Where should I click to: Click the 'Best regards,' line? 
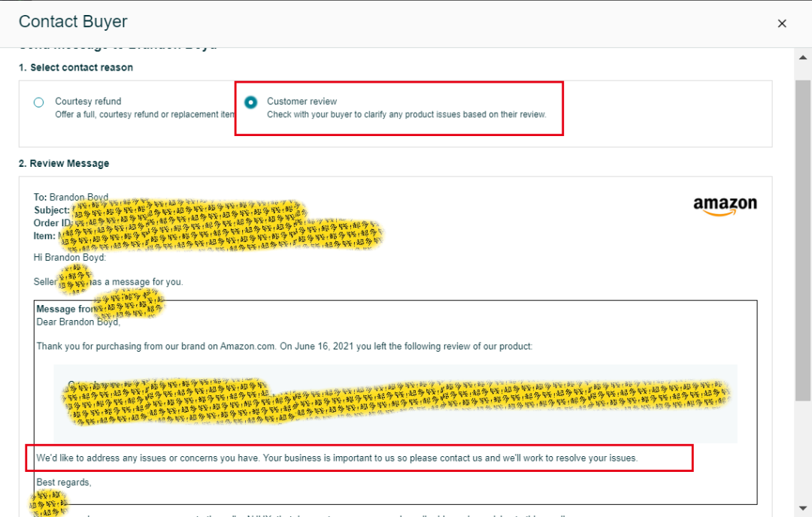tap(64, 482)
